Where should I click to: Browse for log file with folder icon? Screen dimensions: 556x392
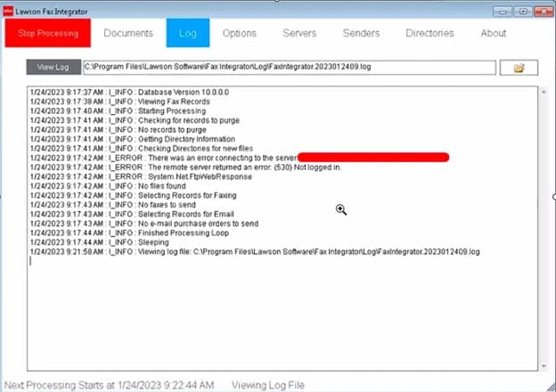coord(519,68)
